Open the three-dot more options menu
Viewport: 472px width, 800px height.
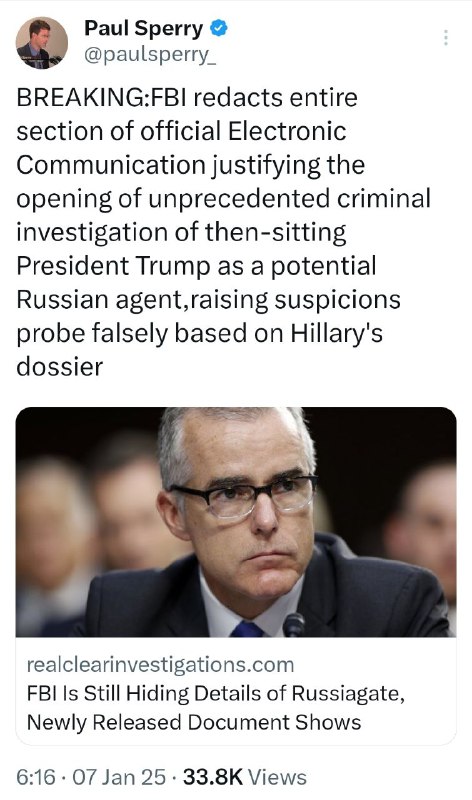pyautogui.click(x=445, y=38)
